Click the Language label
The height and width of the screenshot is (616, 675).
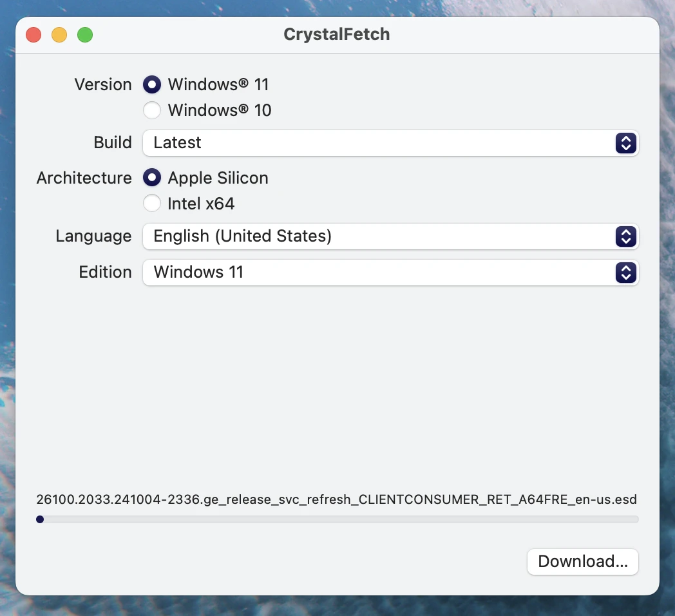point(93,236)
